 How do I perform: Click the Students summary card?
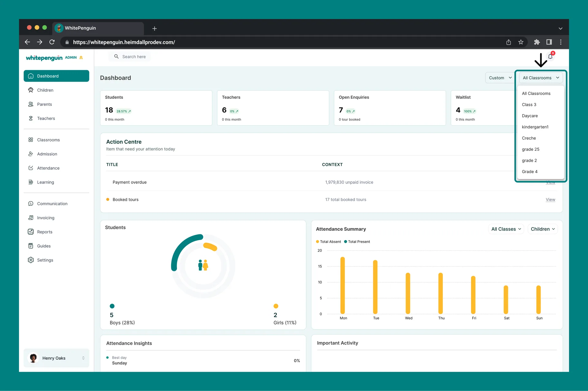[x=156, y=108]
